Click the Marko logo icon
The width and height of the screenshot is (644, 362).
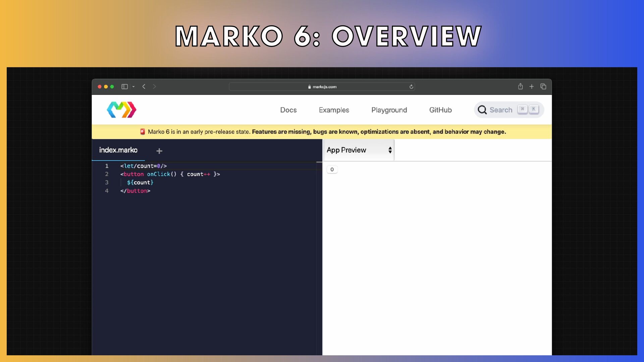click(x=121, y=110)
